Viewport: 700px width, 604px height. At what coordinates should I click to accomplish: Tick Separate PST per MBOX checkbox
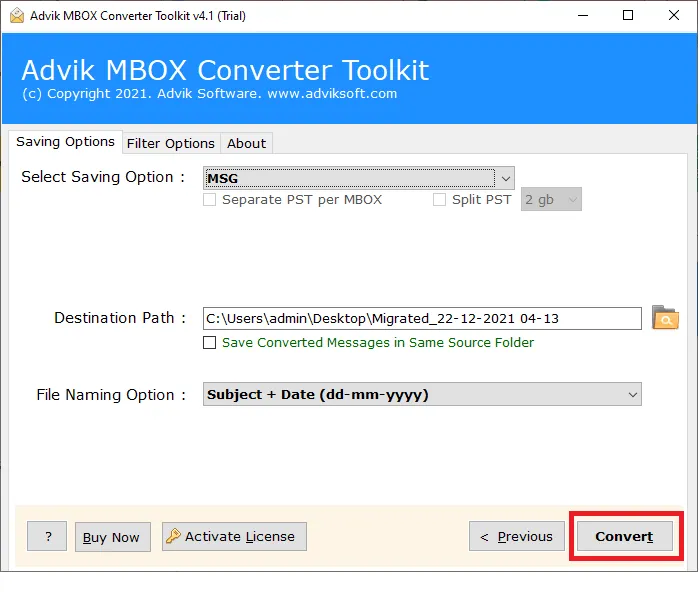(x=209, y=200)
